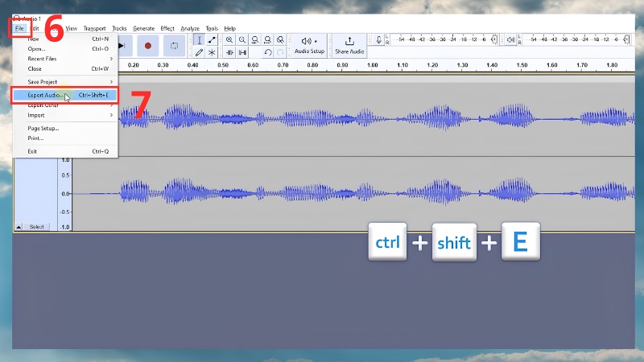Choose New from the File menu

tap(66, 39)
